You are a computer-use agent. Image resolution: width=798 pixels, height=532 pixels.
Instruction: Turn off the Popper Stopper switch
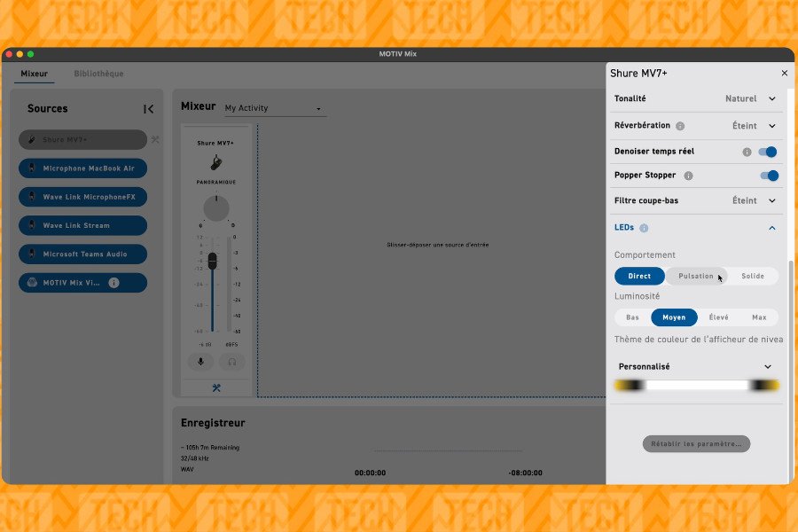tap(768, 176)
